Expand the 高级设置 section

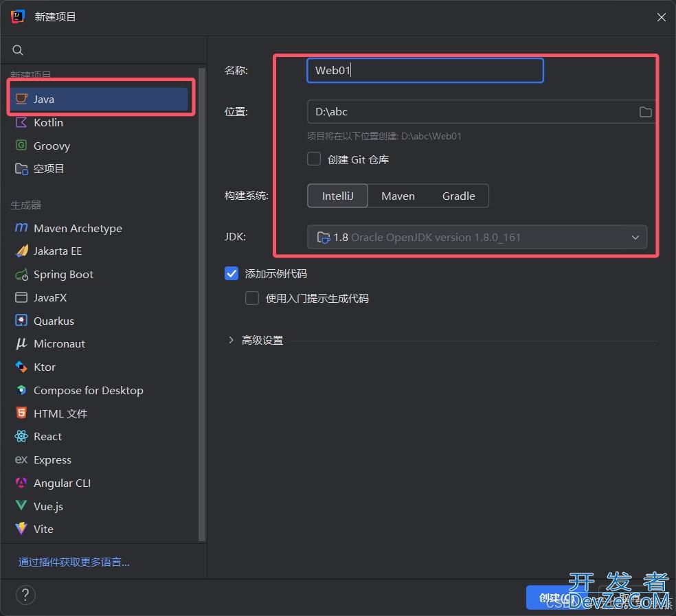click(x=232, y=340)
